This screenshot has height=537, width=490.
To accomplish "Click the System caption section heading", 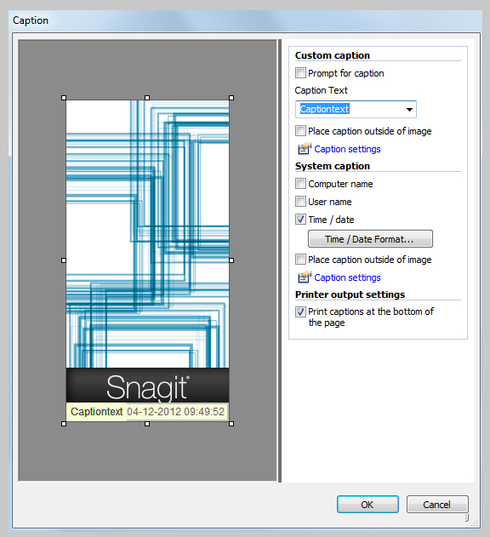I will [332, 166].
